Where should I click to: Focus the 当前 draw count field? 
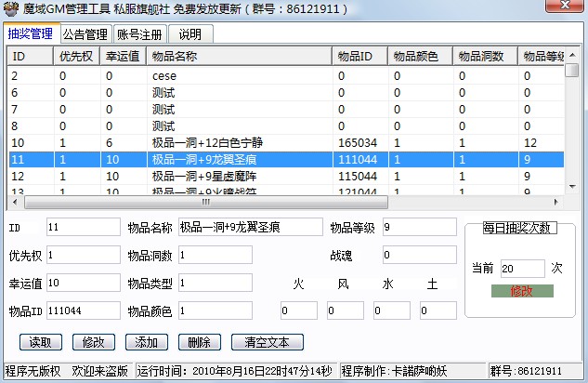point(522,269)
